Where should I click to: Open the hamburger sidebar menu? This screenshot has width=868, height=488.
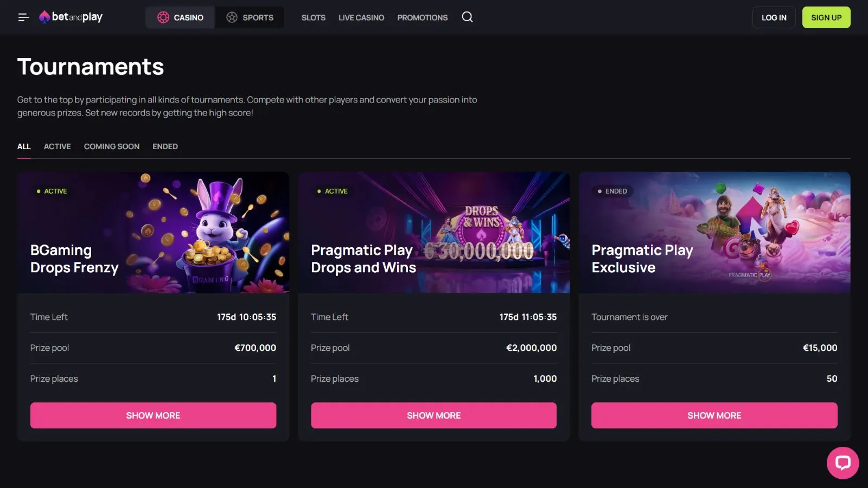click(x=23, y=17)
